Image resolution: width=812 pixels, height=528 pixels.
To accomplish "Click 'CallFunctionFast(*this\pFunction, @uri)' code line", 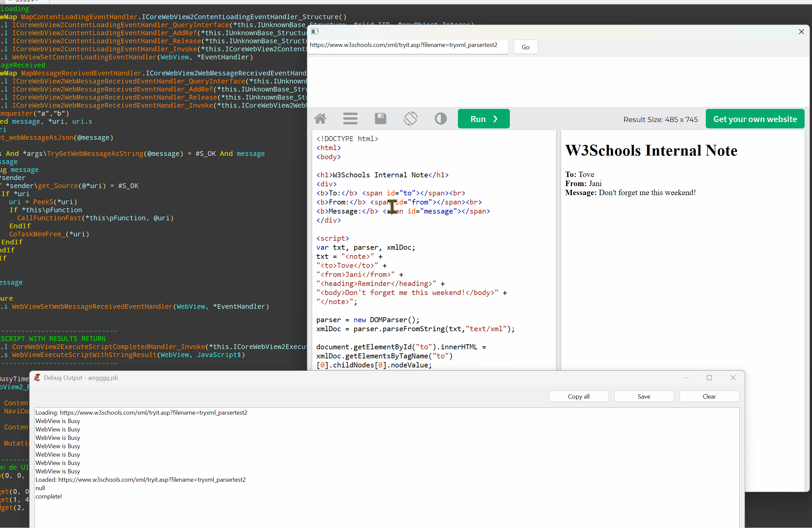I will [95, 218].
